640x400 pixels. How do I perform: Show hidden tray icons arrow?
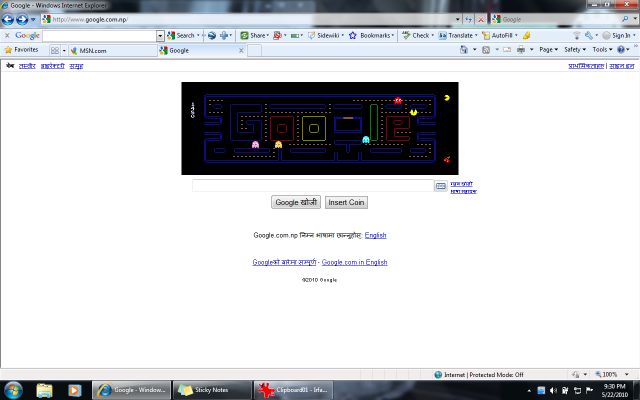pos(529,391)
